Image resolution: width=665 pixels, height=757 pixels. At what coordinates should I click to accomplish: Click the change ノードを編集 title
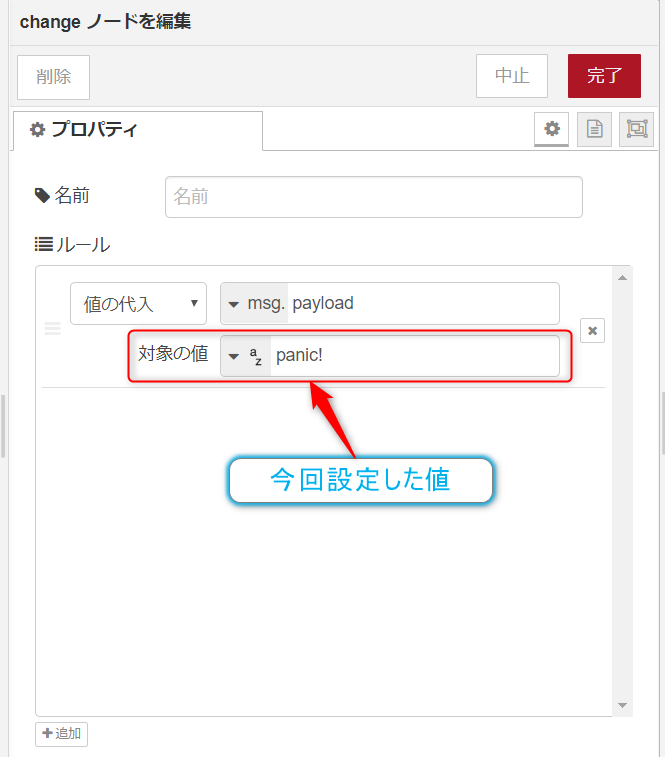[105, 22]
